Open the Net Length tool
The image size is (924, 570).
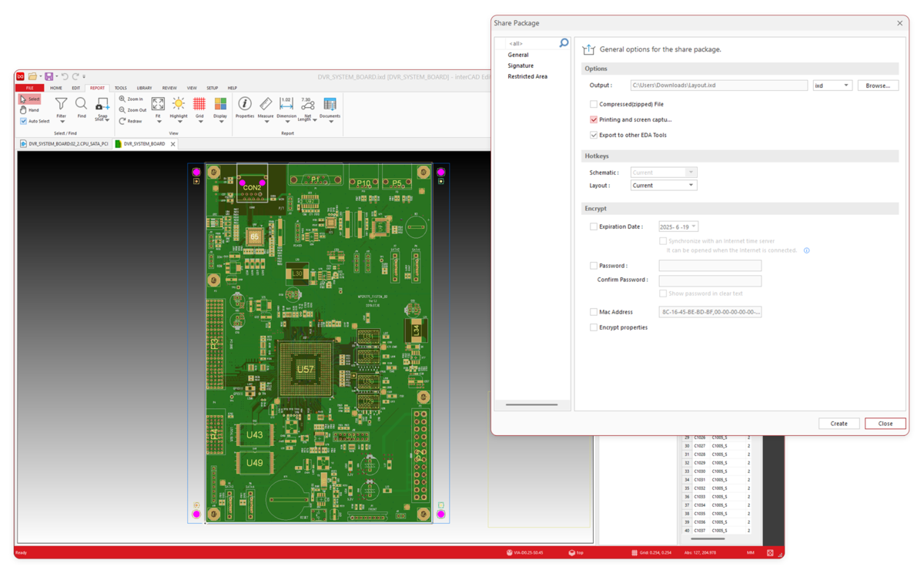pos(306,106)
